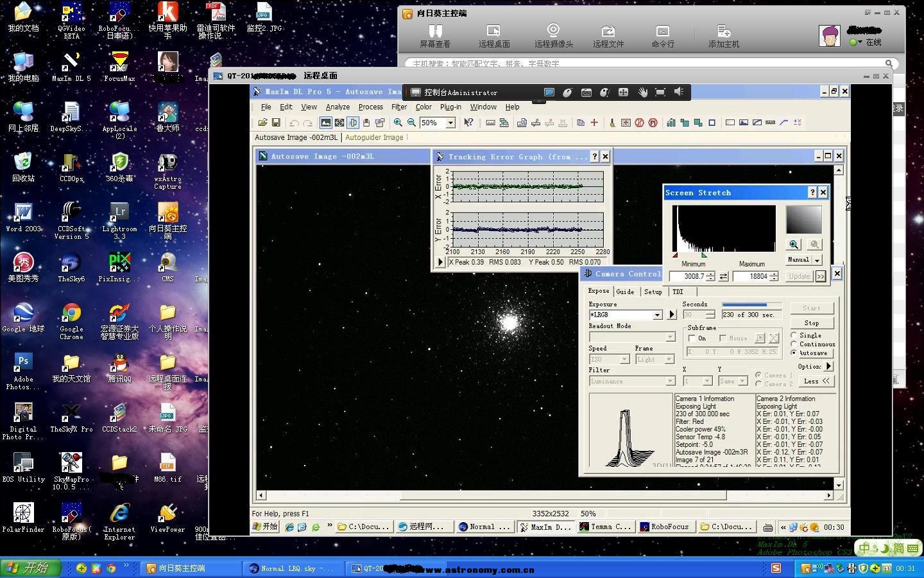Open the Filter Luminance dropdown
This screenshot has width=924, height=578.
point(670,381)
